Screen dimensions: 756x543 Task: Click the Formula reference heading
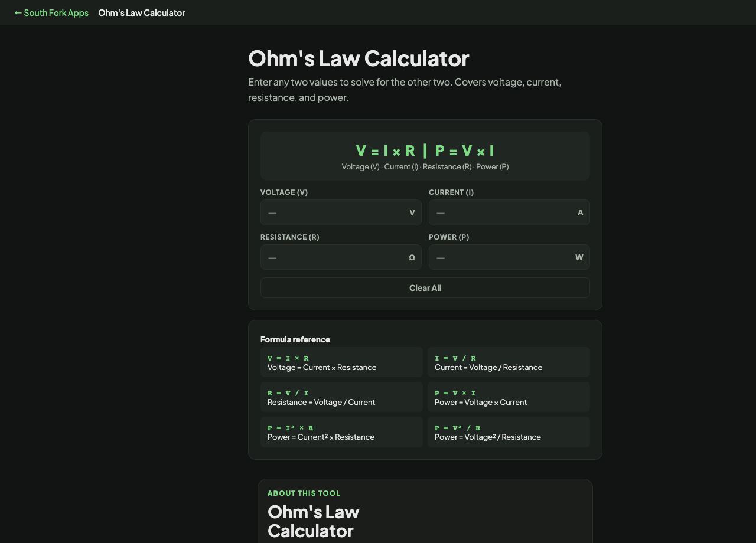[295, 339]
